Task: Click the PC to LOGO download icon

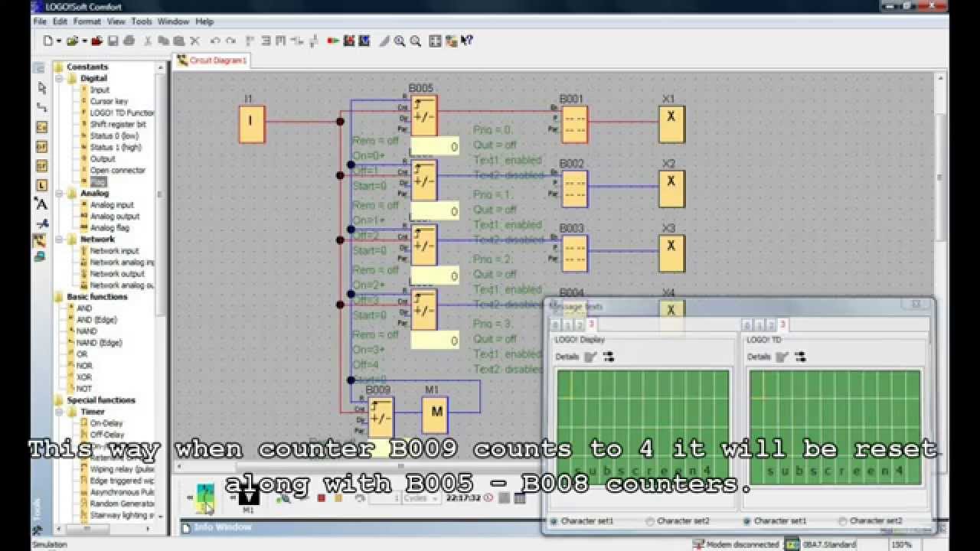Action: (x=348, y=41)
